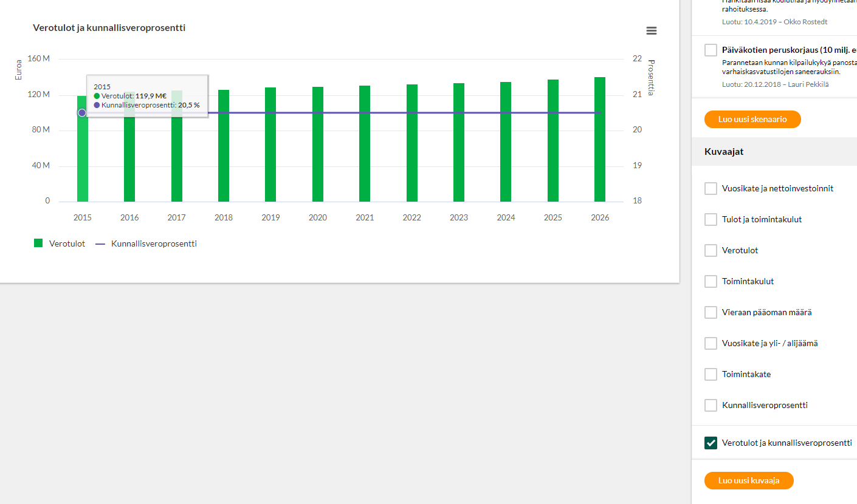Check the Toimintakate option
This screenshot has height=504, width=857.
coord(711,374)
